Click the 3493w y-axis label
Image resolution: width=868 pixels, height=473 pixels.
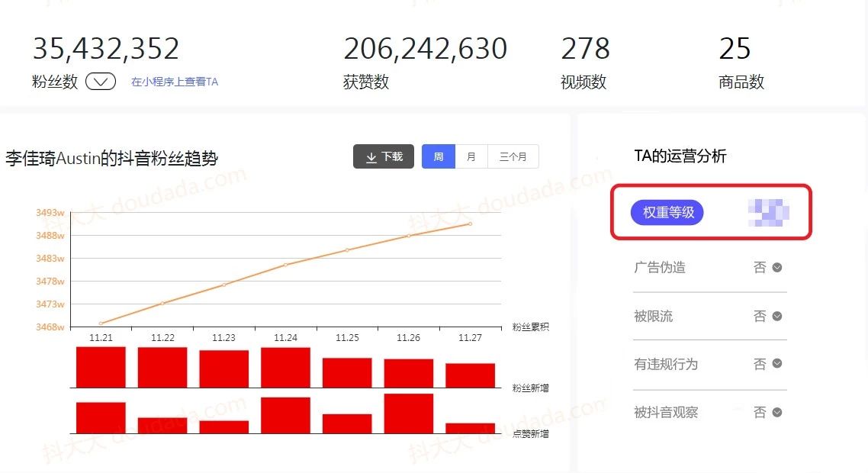point(50,213)
